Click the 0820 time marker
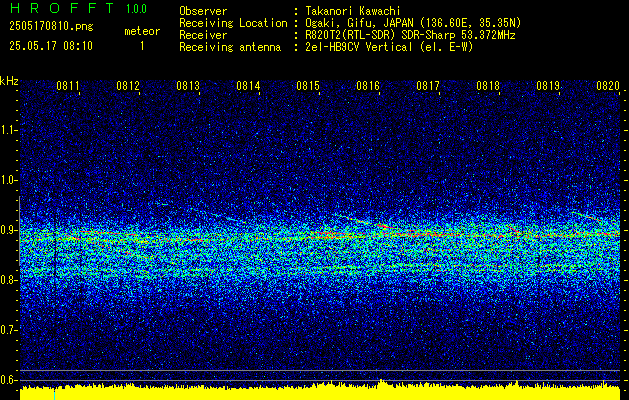629x400 pixels. click(x=608, y=86)
